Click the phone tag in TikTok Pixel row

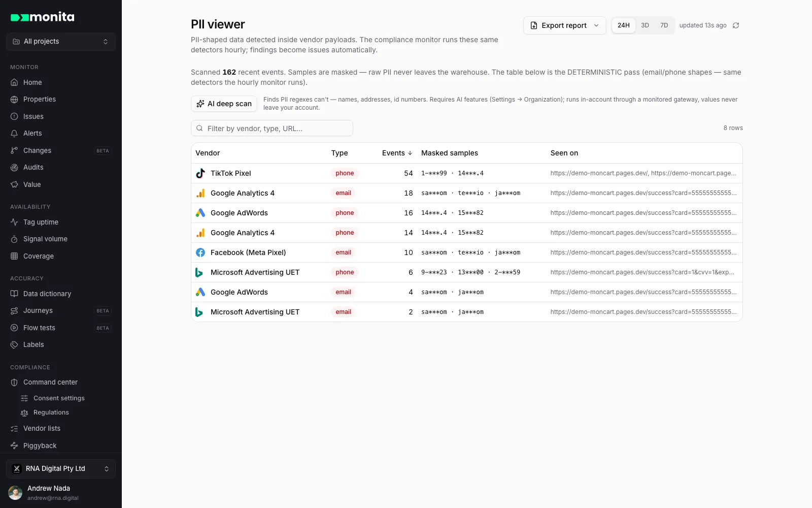pyautogui.click(x=345, y=173)
